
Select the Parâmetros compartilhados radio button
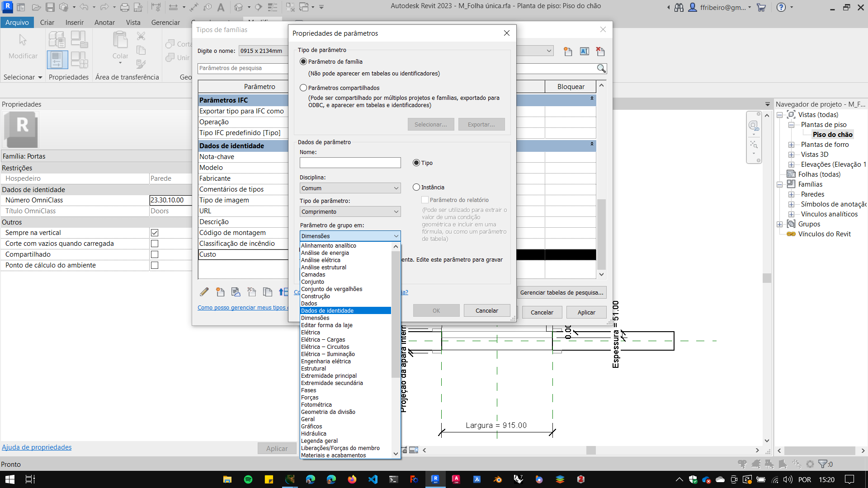point(303,88)
